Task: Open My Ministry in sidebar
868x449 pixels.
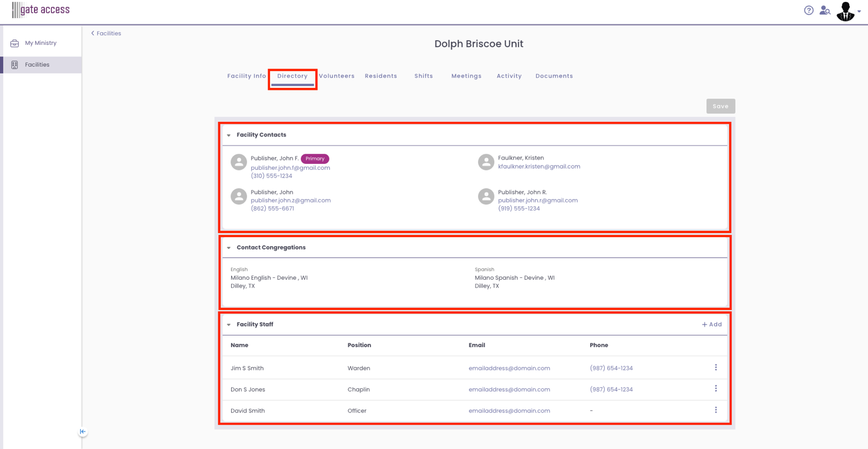Action: pyautogui.click(x=41, y=43)
